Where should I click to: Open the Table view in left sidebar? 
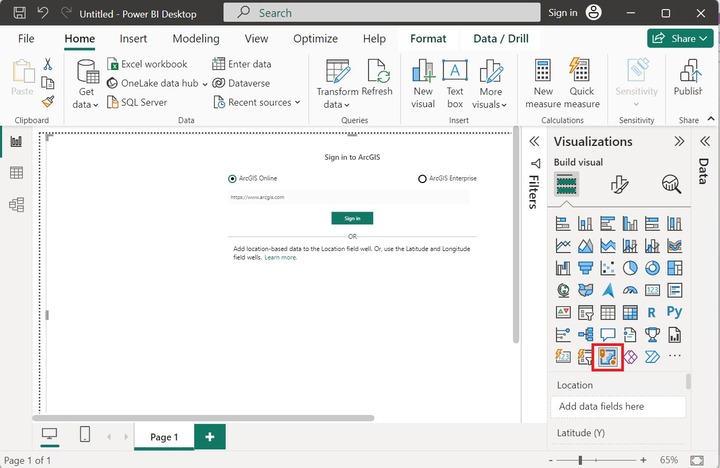(x=16, y=173)
